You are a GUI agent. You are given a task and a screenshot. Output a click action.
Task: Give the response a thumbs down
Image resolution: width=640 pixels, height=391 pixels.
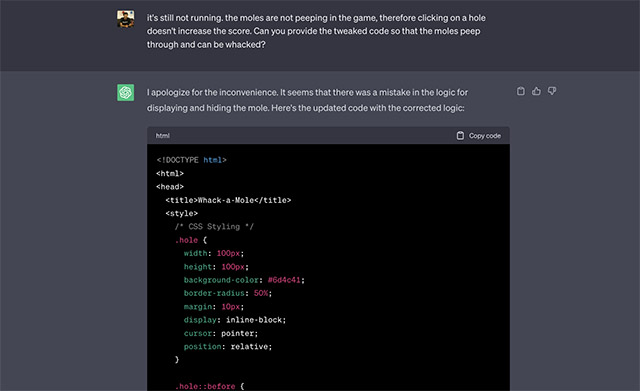coord(552,91)
